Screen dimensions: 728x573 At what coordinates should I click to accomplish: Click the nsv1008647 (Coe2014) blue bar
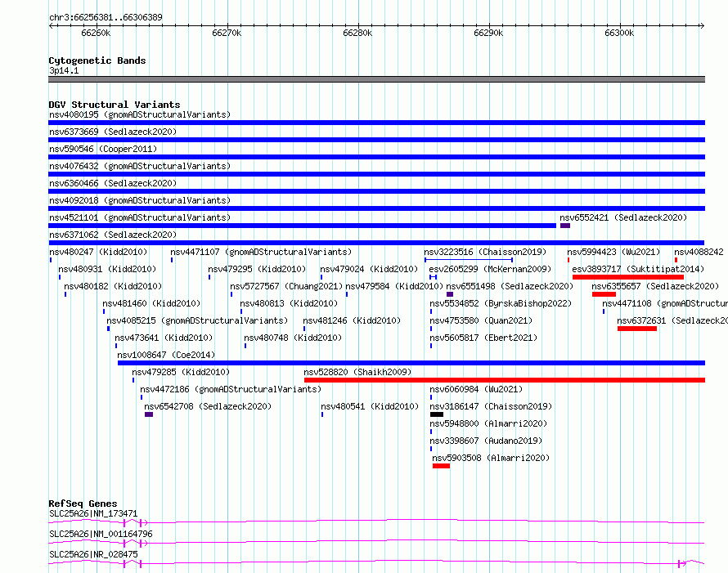click(x=411, y=363)
